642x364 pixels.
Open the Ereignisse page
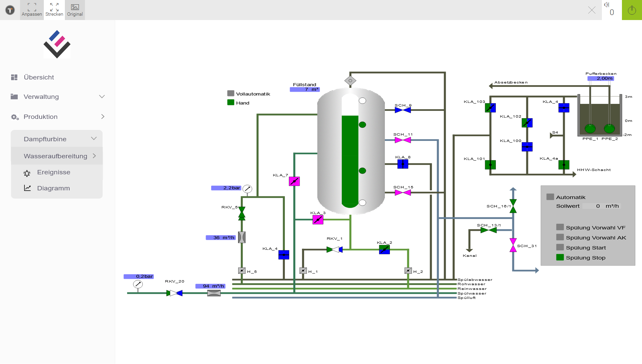click(x=53, y=172)
